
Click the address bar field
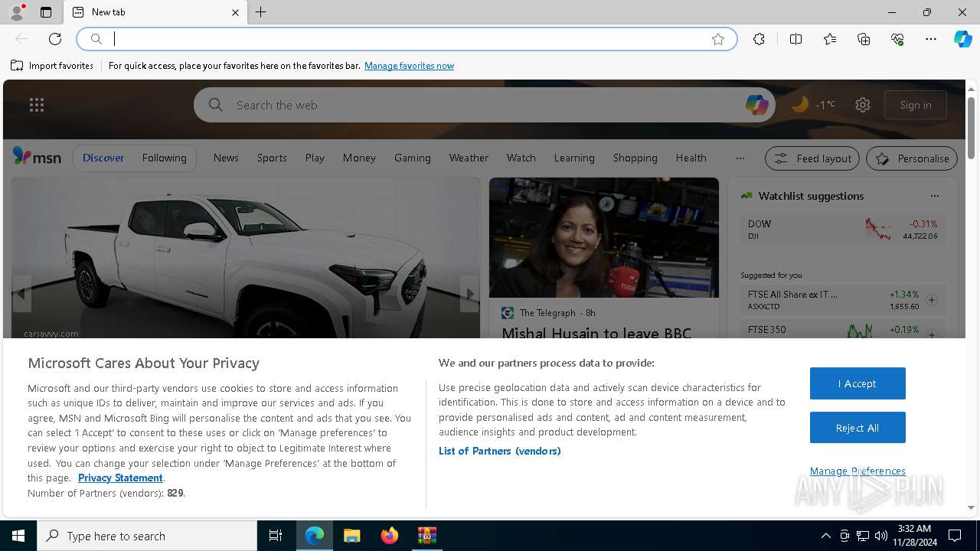click(407, 39)
